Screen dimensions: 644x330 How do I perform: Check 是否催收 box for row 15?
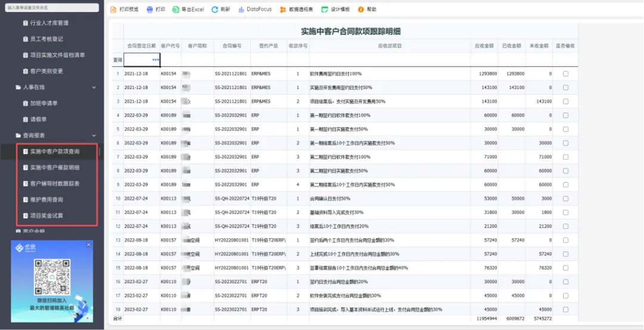(565, 268)
